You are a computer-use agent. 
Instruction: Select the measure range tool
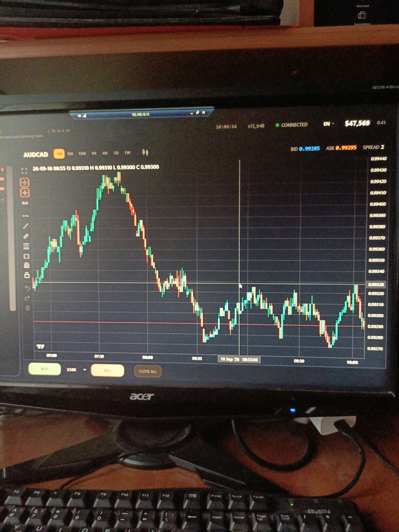coord(26,216)
